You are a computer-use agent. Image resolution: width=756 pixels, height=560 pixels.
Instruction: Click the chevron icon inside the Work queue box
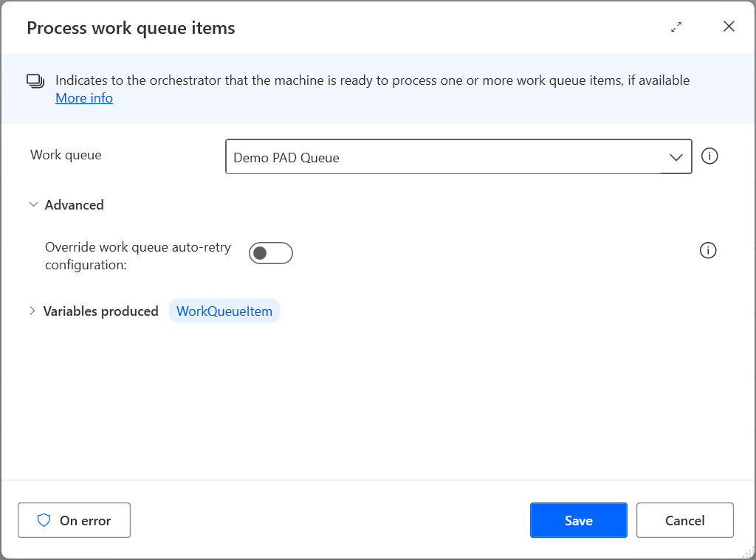pyautogui.click(x=676, y=156)
